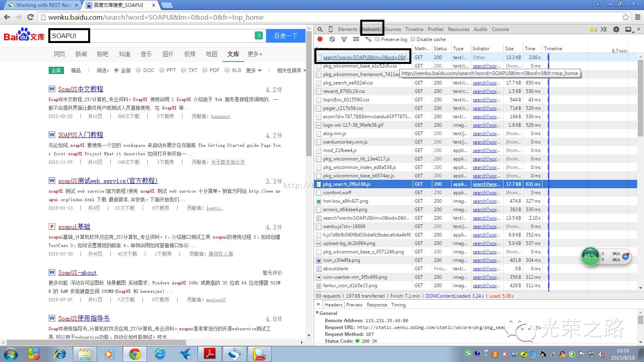Image resolution: width=644 pixels, height=362 pixels.
Task: Click the page's horizontal scrollbar thumb
Action: coord(97,342)
